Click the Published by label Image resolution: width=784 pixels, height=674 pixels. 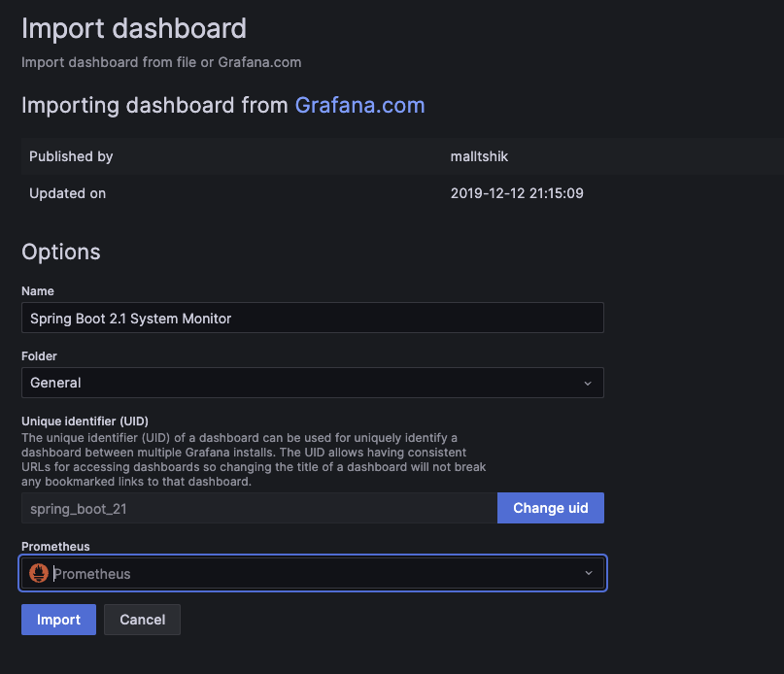[71, 156]
